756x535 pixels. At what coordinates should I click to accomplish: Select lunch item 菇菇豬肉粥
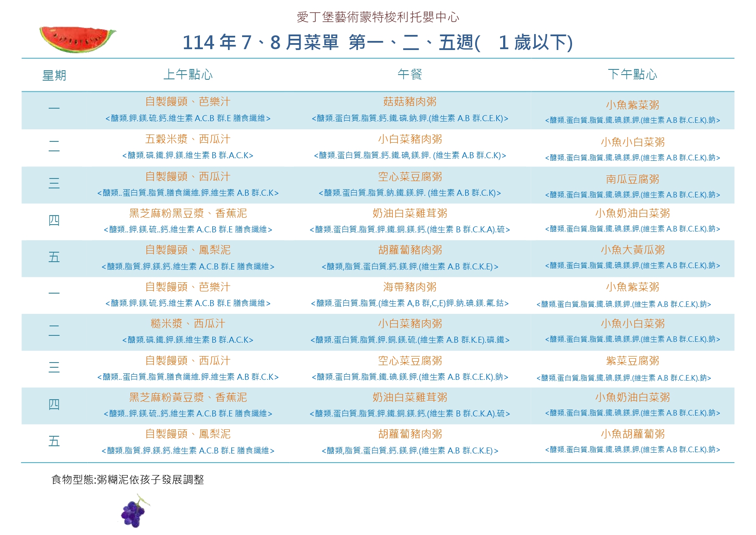click(410, 102)
